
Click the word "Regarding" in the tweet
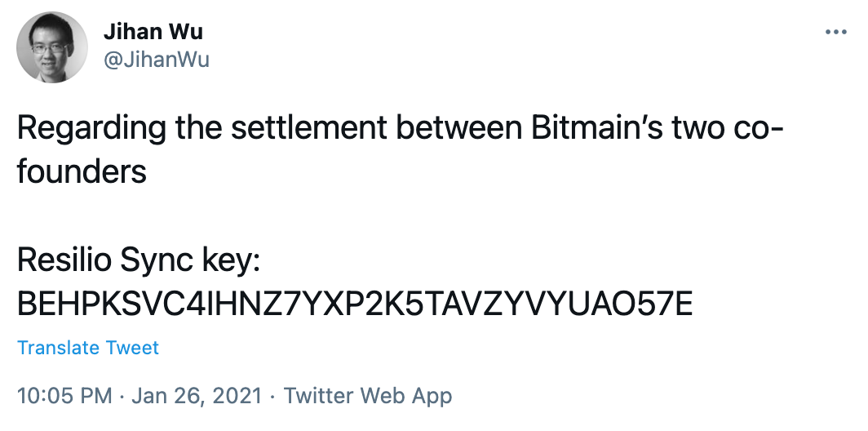[x=91, y=129]
